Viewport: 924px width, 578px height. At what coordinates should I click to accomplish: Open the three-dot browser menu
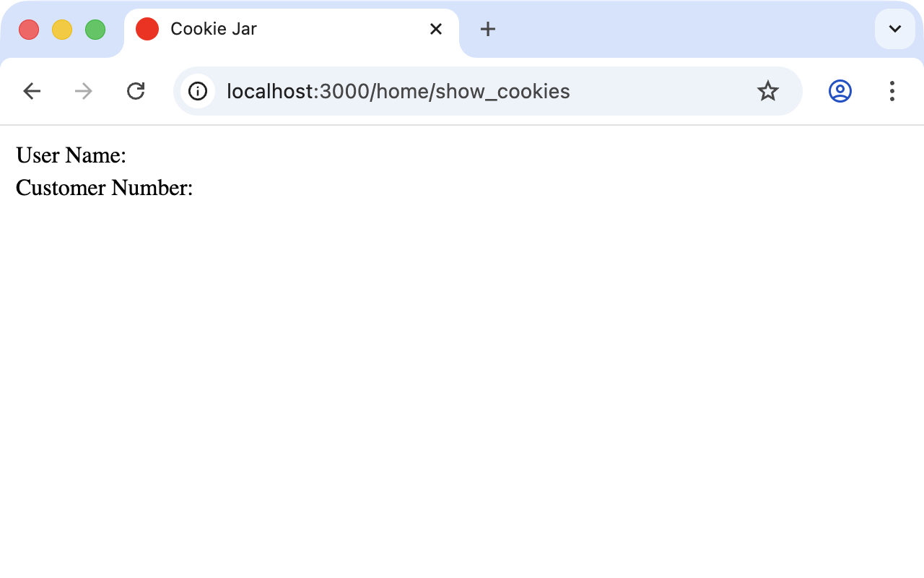[892, 92]
